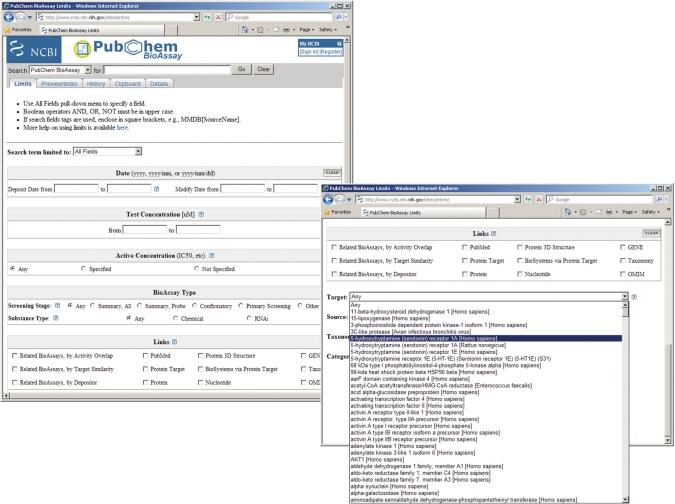The width and height of the screenshot is (675, 504).
Task: Click the Go search button
Action: (x=242, y=69)
